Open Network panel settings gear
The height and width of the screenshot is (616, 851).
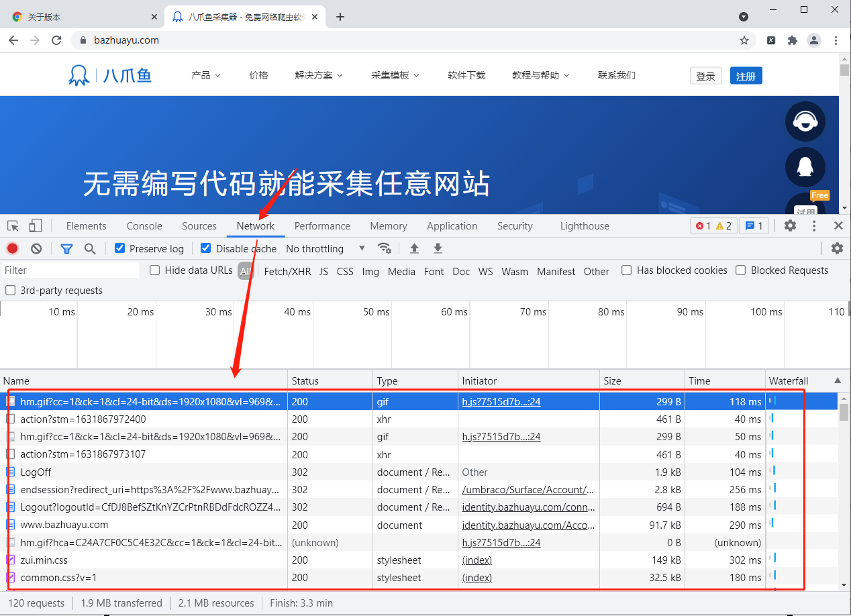click(x=837, y=248)
